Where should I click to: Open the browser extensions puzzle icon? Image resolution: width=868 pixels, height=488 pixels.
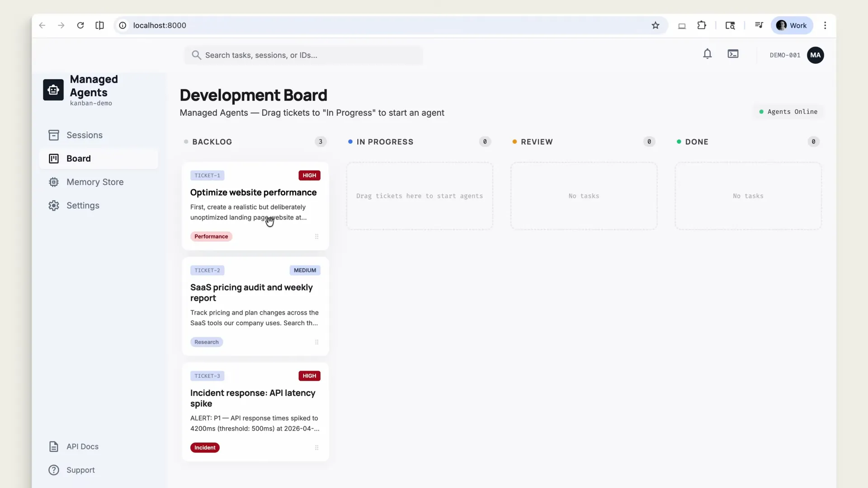click(701, 25)
